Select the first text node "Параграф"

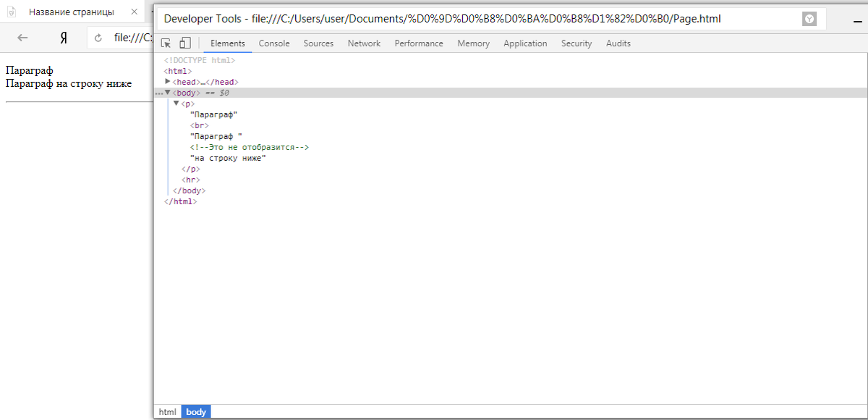click(x=214, y=115)
